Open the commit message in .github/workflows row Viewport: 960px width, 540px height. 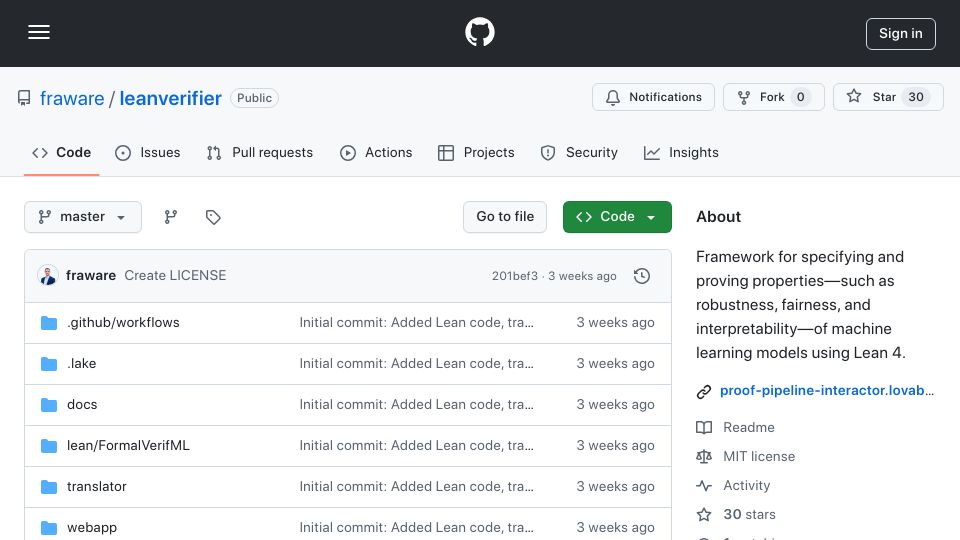click(416, 323)
